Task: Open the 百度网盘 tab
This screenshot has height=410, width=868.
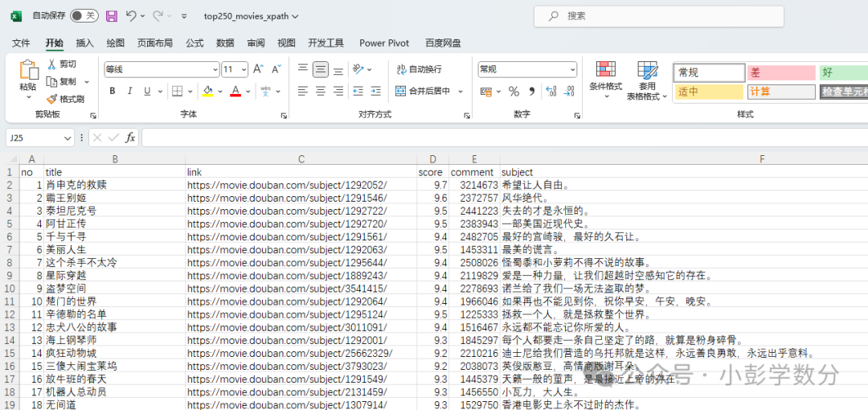Action: point(444,43)
